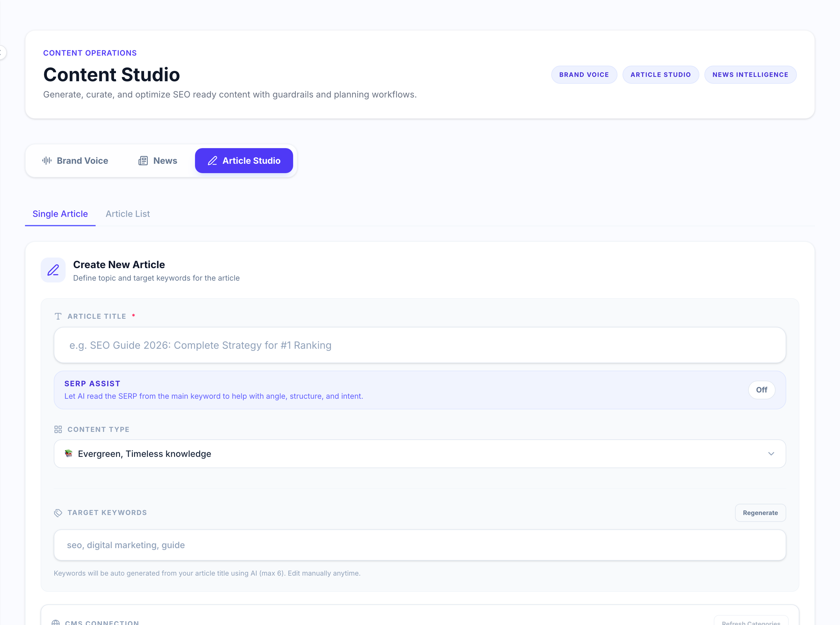Click the Generate, curate, and optimize description
Screen dimensions: 840x625
(x=230, y=95)
